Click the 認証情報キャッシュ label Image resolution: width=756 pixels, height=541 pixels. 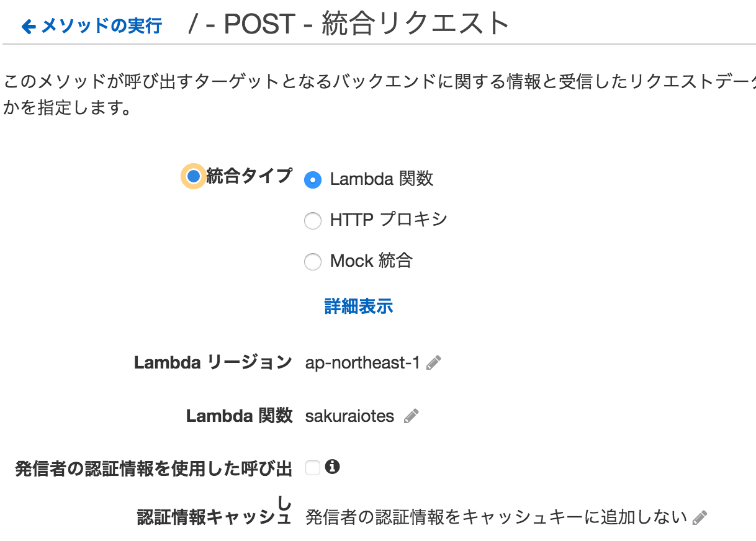point(214,517)
